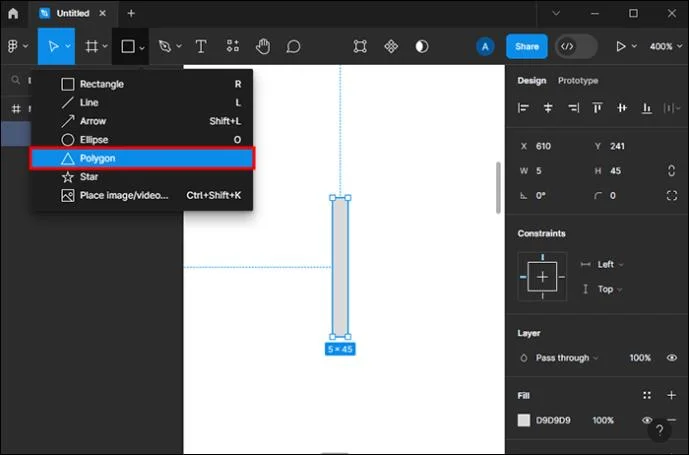Toggle Dev Mode switch

click(x=576, y=46)
